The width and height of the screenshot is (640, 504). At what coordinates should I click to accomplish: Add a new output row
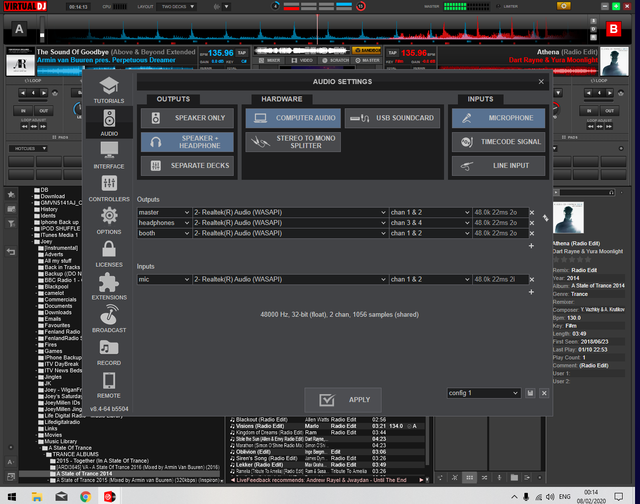531,246
